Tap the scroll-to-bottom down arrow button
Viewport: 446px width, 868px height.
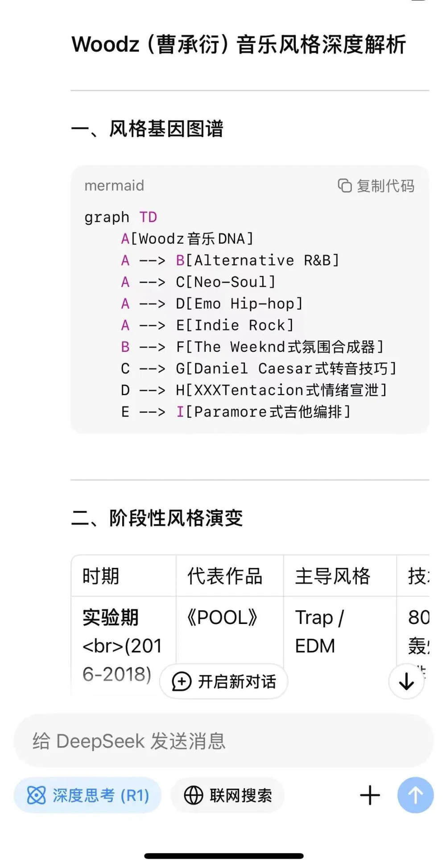(x=406, y=681)
